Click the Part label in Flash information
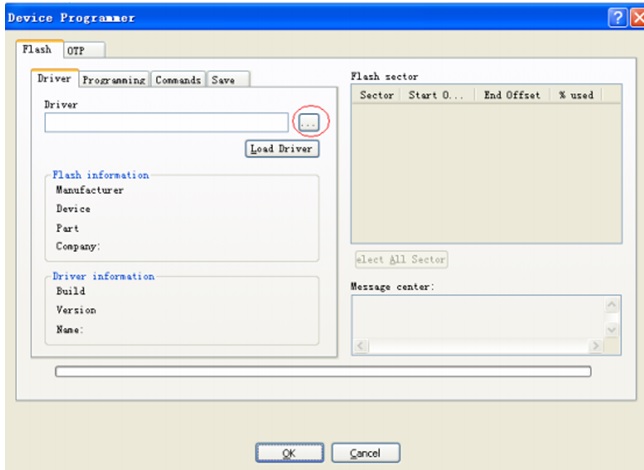Screen dimensions: 644x470 point(67,228)
